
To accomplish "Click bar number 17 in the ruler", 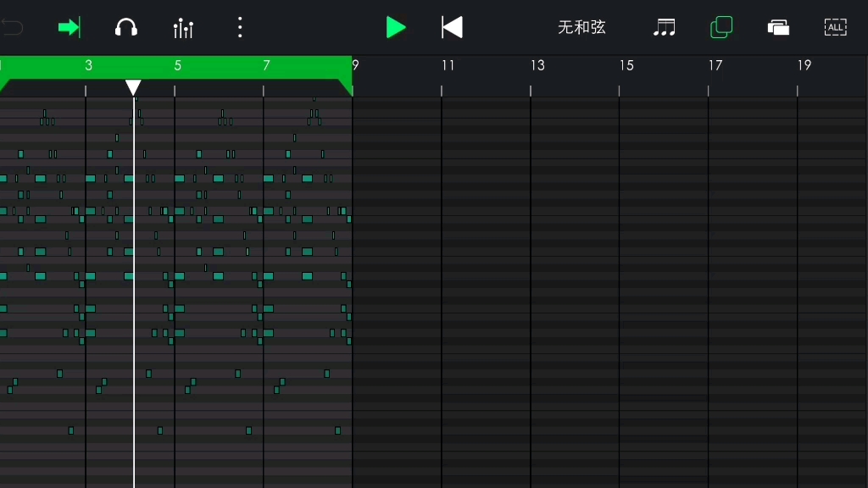I will (x=715, y=65).
